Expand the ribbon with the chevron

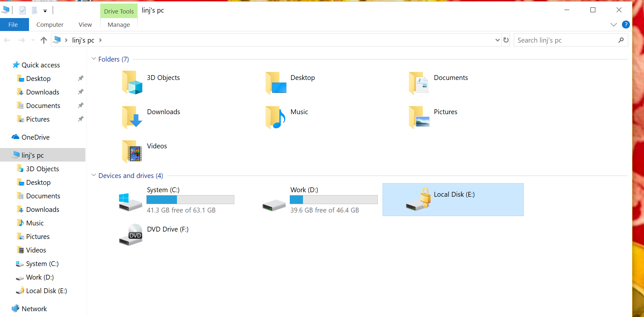[x=613, y=25]
